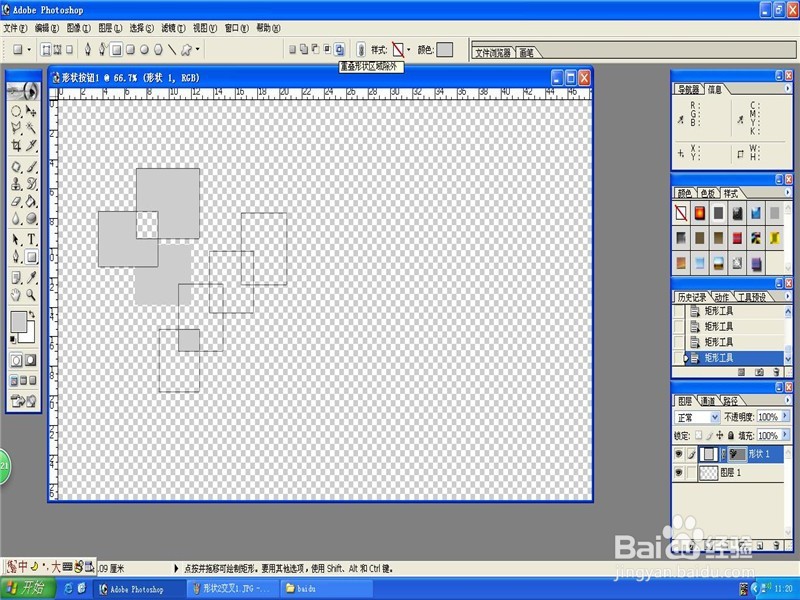Select the Rectangle shape tool in toolbox
This screenshot has height=600, width=800.
(31, 257)
